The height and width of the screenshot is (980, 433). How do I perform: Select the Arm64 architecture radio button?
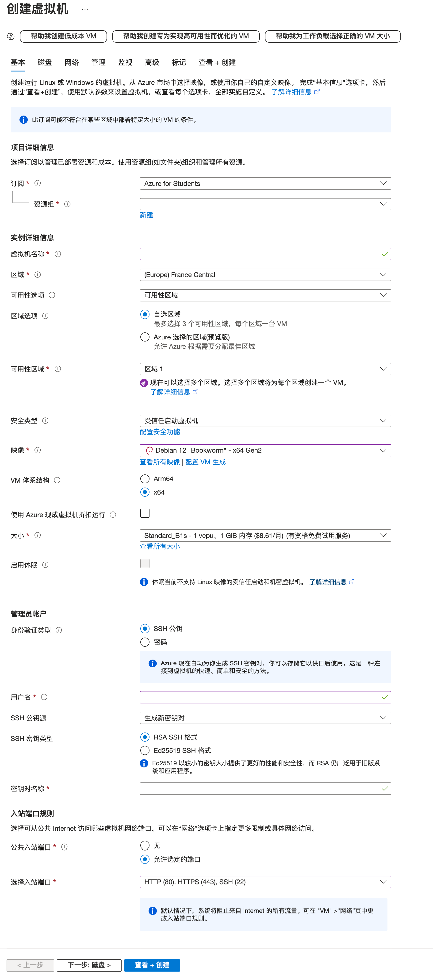(145, 479)
